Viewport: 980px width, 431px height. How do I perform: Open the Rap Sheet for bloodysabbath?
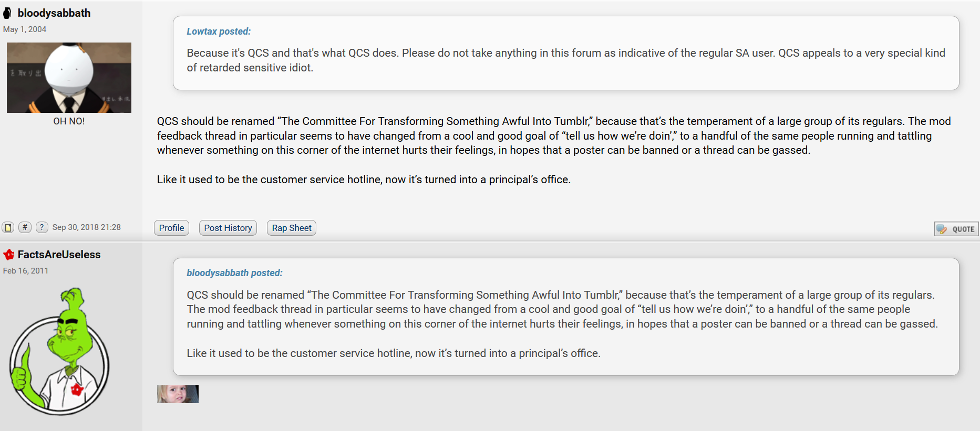[x=292, y=228]
